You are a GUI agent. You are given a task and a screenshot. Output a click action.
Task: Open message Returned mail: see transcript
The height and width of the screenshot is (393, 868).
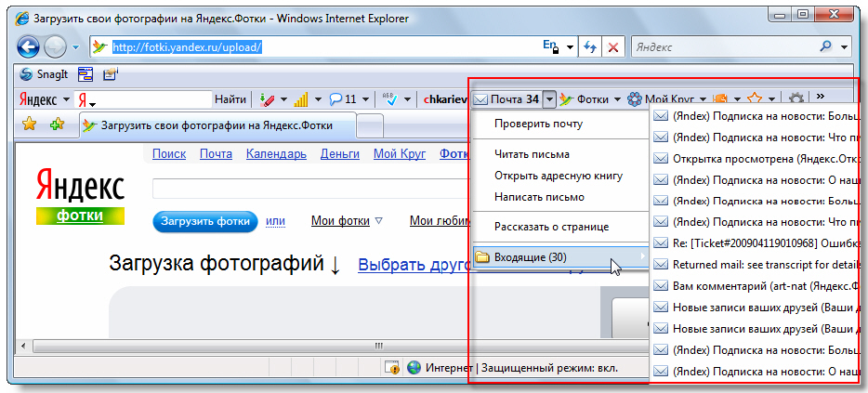[756, 264]
